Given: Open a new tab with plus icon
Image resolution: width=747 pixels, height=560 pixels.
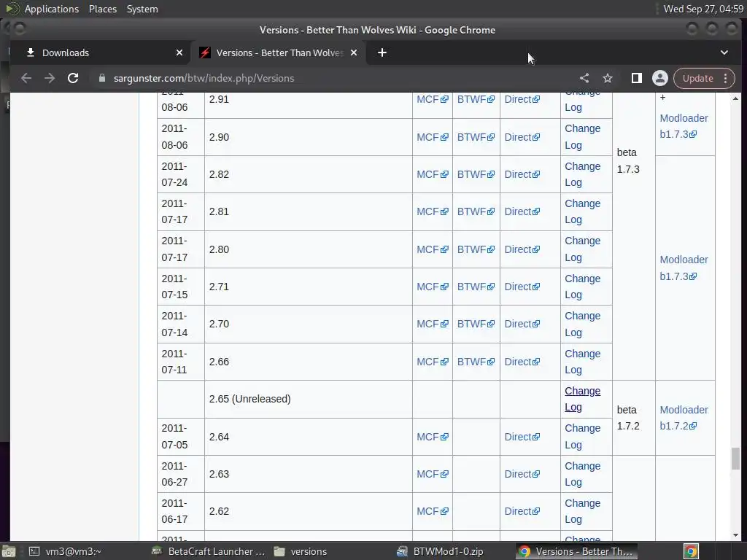Looking at the screenshot, I should [382, 52].
